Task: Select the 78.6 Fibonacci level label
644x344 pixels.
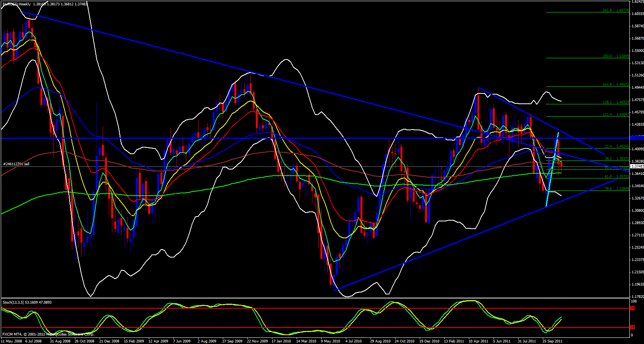Action: [x=608, y=189]
